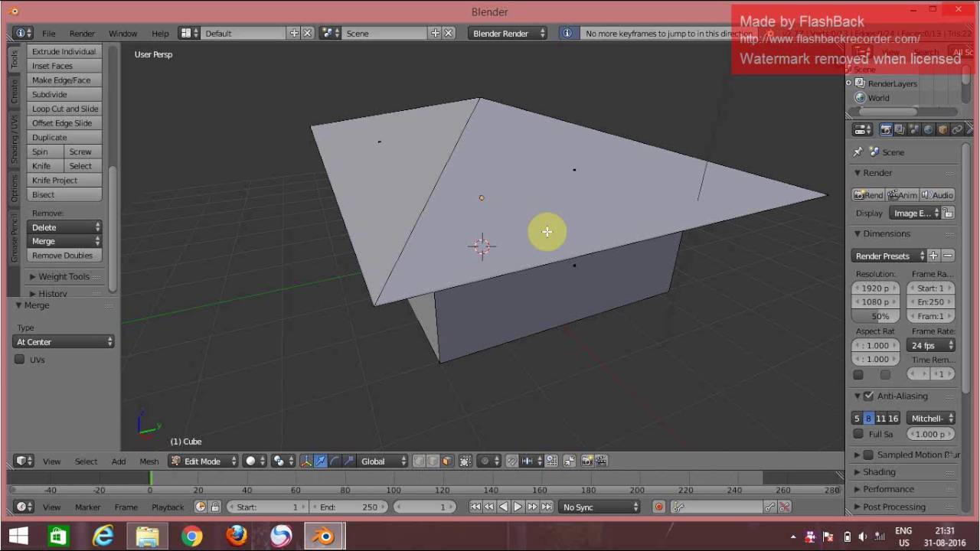Remove a render preset
980x551 pixels.
(x=948, y=256)
